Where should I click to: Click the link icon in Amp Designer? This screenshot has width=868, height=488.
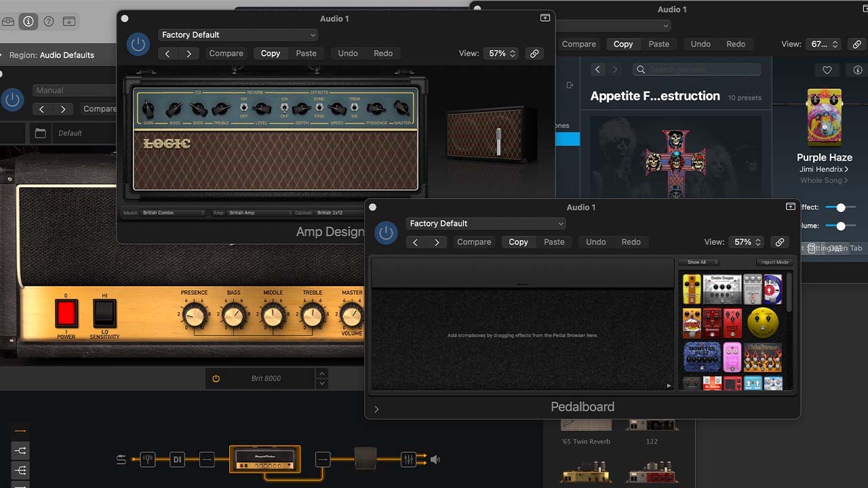point(534,54)
